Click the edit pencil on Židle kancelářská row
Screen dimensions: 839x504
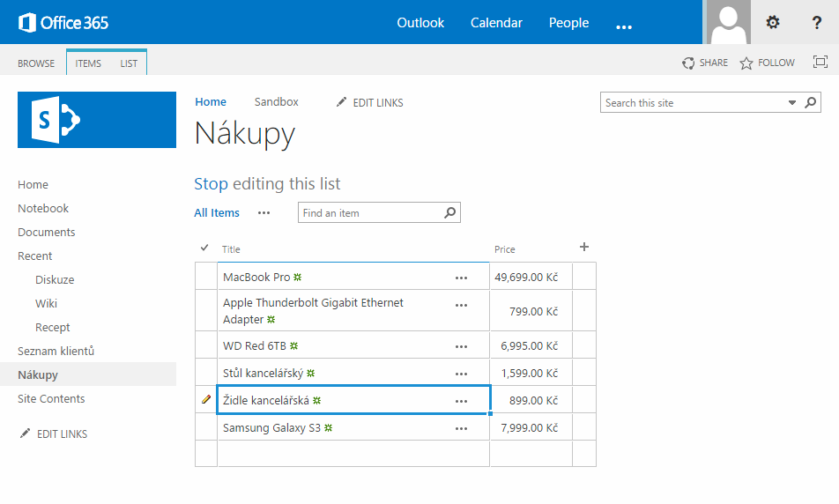point(206,399)
